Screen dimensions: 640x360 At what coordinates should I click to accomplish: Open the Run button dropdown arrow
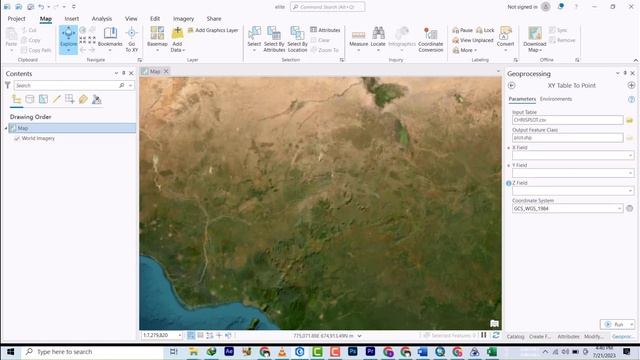click(x=631, y=324)
